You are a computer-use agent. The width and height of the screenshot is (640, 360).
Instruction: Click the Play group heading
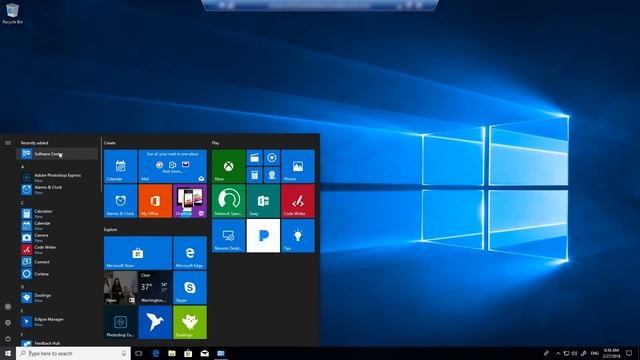click(x=216, y=143)
